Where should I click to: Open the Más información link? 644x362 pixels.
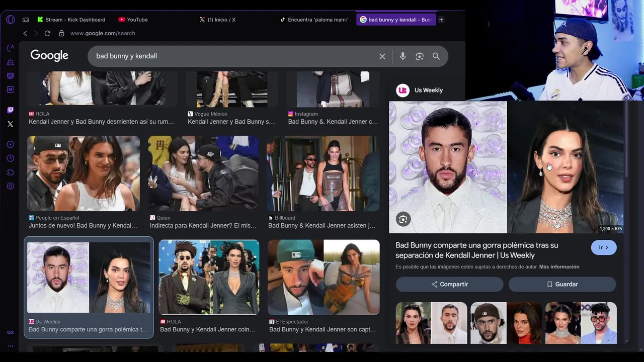point(559,267)
